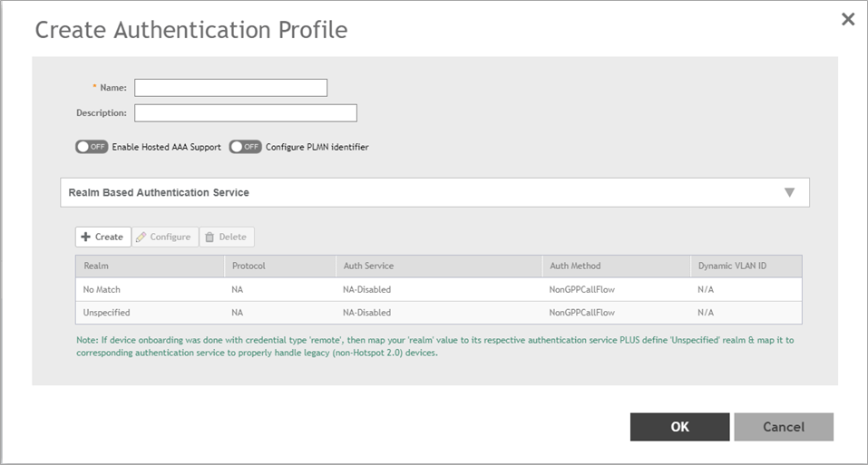The height and width of the screenshot is (465, 868).
Task: Click the Cancel button
Action: pyautogui.click(x=783, y=427)
